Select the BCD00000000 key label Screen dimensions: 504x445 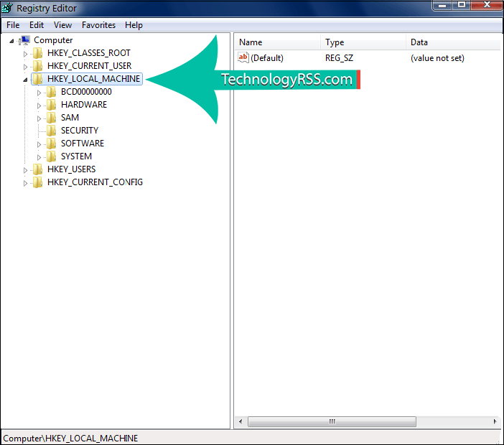[86, 92]
